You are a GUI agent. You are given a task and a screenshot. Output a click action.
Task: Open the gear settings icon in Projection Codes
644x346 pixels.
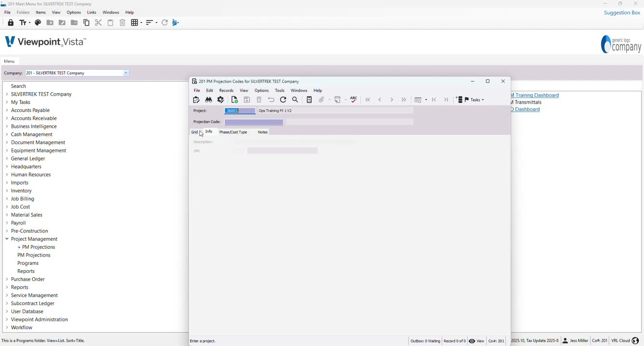pyautogui.click(x=221, y=100)
